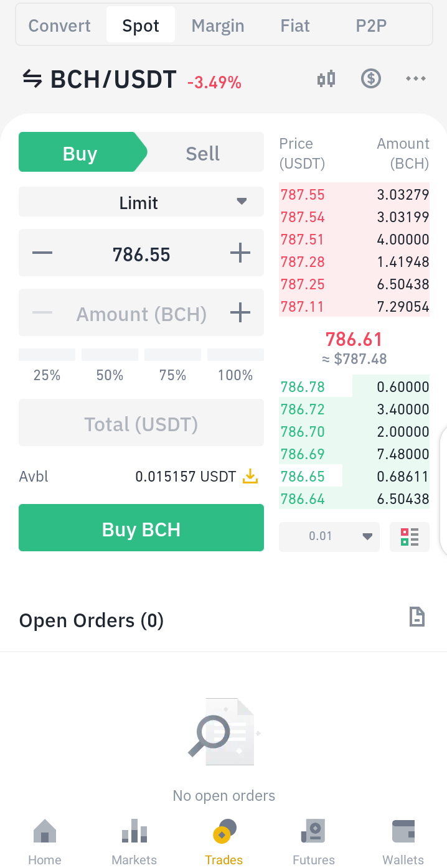
Task: Open the Convert tab
Action: tap(60, 26)
